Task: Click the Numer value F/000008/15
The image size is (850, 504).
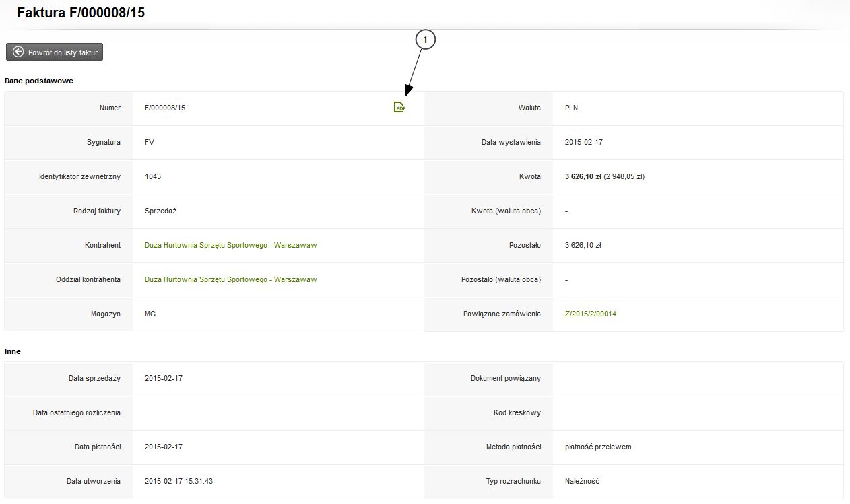Action: pos(165,108)
